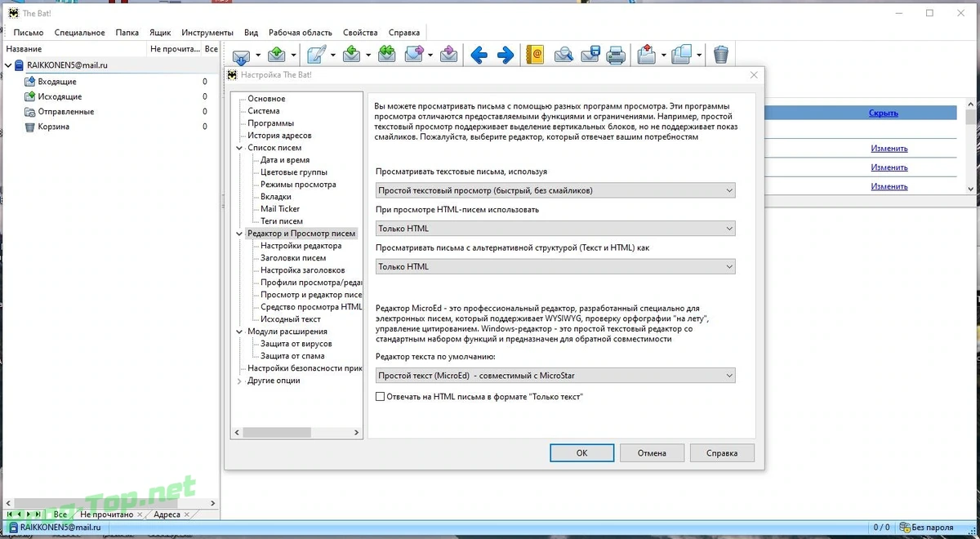Screen dimensions: 980x539
Task: Click the Print icon in toolbar
Action: 617,56
